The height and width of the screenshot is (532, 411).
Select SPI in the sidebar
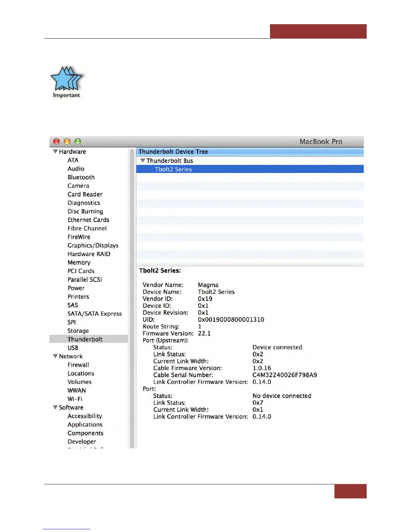point(72,322)
